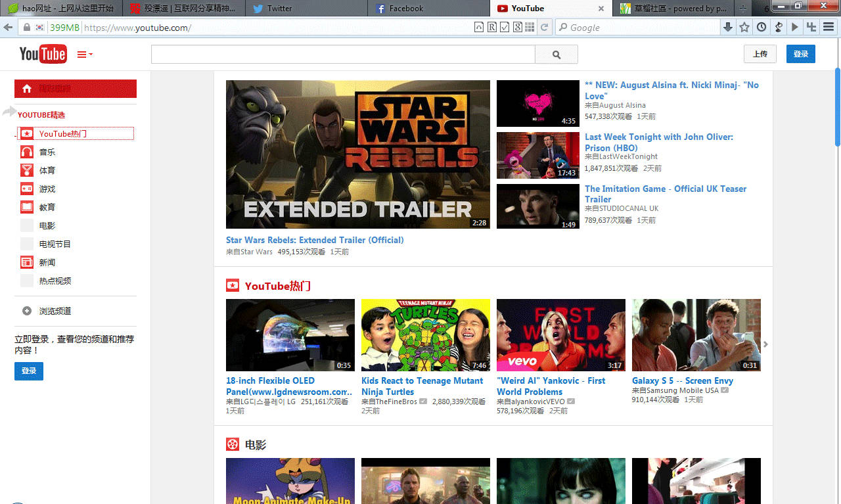Viewport: 841px width, 504px height.
Task: Select 电视节目 in the sidebar
Action: click(x=55, y=244)
